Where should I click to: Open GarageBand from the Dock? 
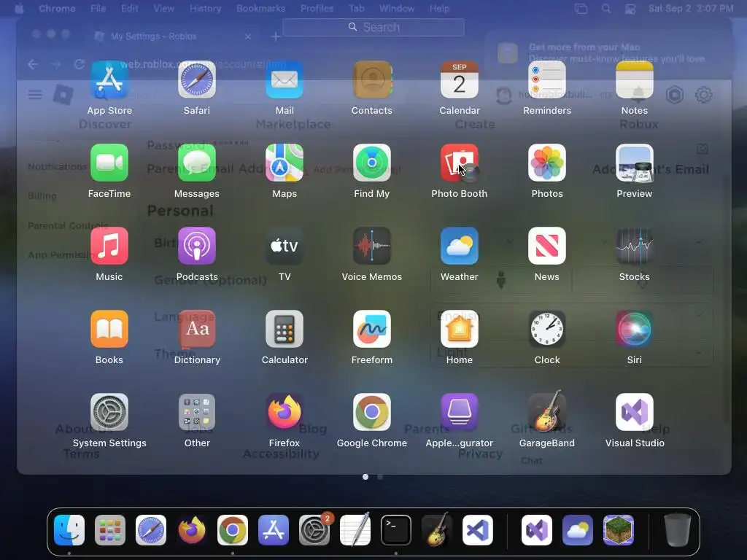[437, 530]
